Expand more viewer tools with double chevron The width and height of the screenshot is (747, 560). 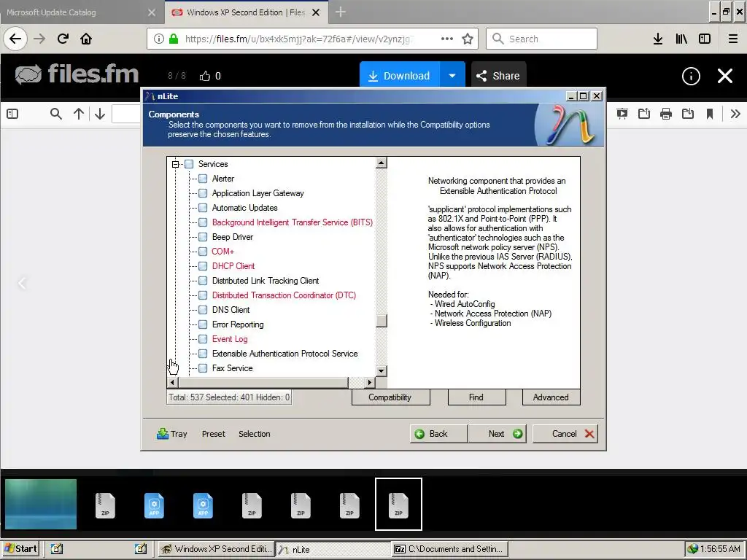pos(735,114)
